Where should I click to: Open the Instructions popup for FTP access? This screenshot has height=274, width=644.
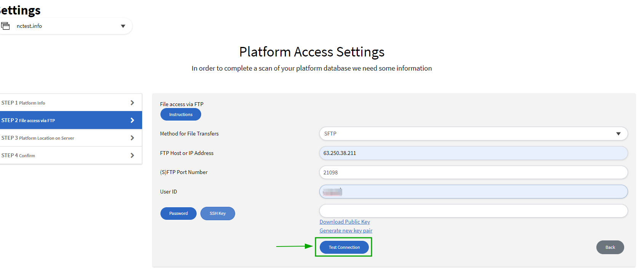click(180, 114)
